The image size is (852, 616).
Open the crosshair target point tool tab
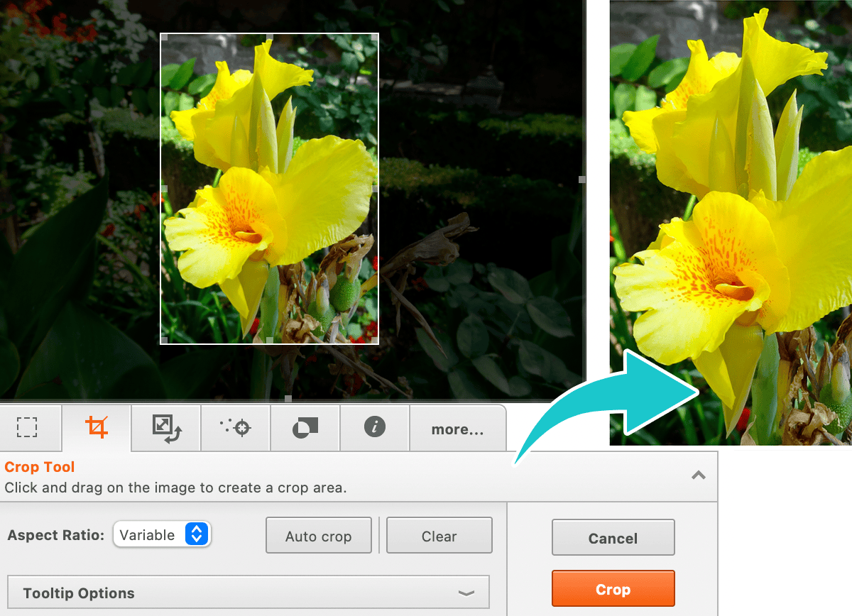(235, 428)
